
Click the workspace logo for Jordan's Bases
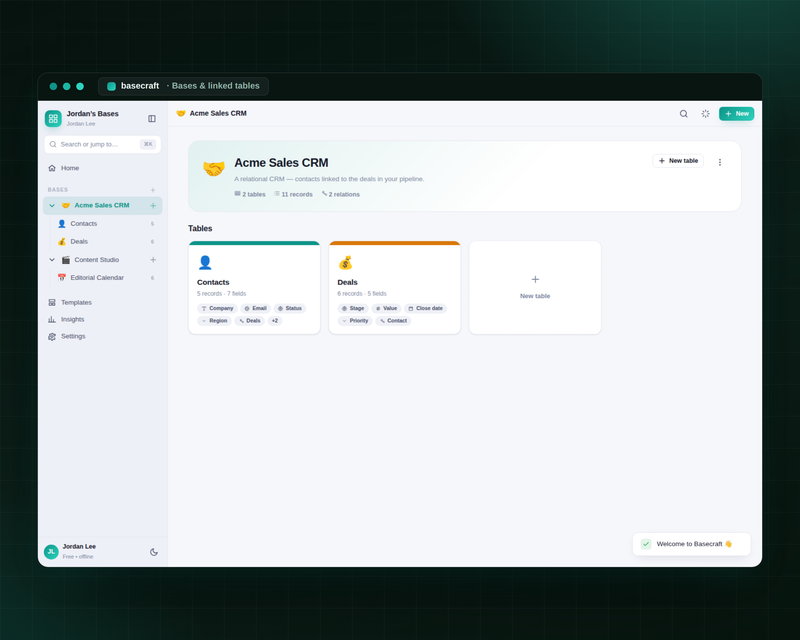53,118
